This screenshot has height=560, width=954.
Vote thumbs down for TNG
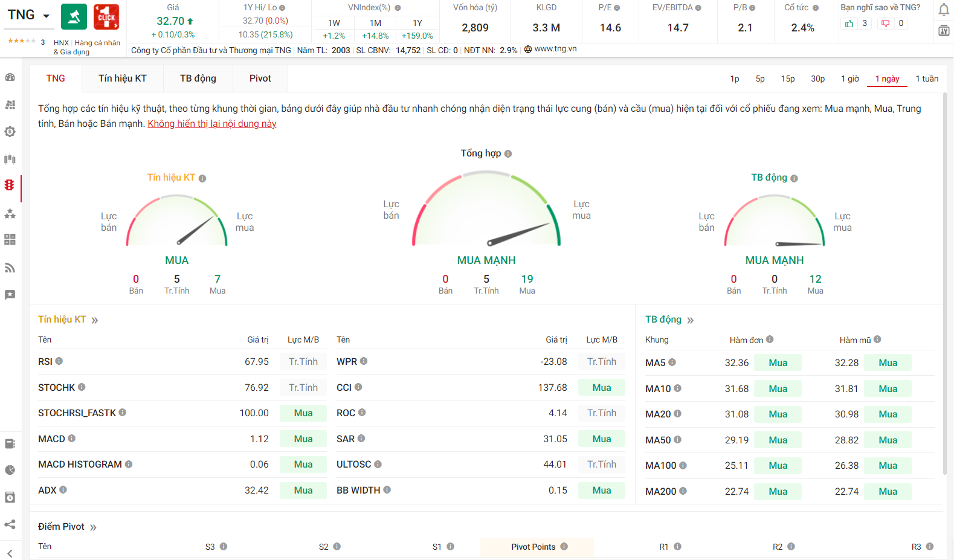click(x=885, y=24)
